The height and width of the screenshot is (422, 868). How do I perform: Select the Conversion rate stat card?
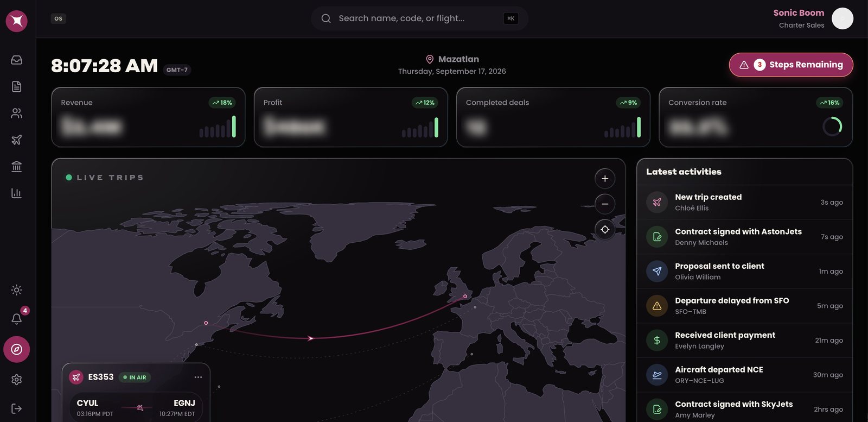click(756, 117)
